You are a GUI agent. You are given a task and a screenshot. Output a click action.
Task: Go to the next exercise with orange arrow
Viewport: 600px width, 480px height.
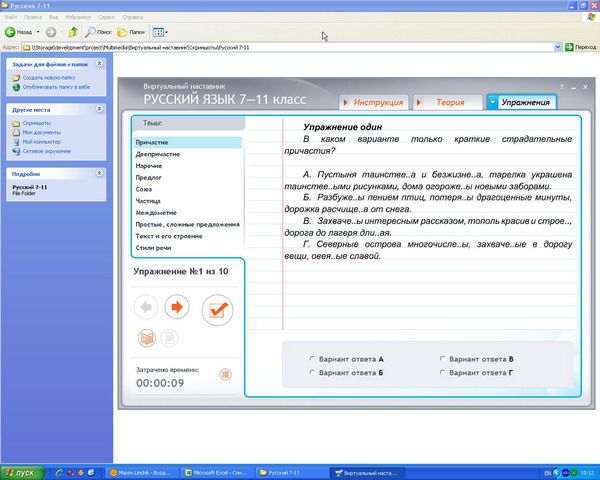(177, 306)
